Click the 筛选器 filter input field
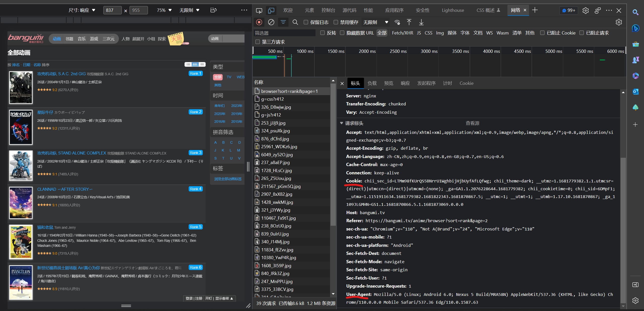644x311 pixels. (284, 33)
